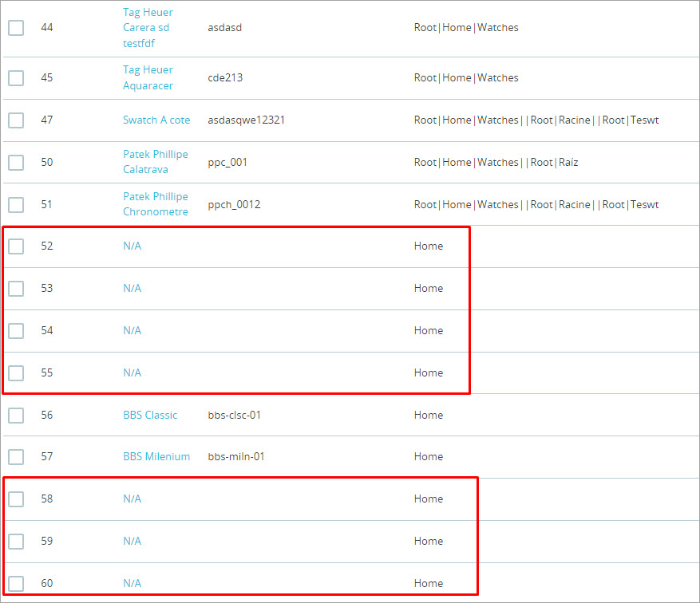Screen dimensions: 700x603
Task: Tick the checkbox for product ID 45
Action: pyautogui.click(x=16, y=77)
